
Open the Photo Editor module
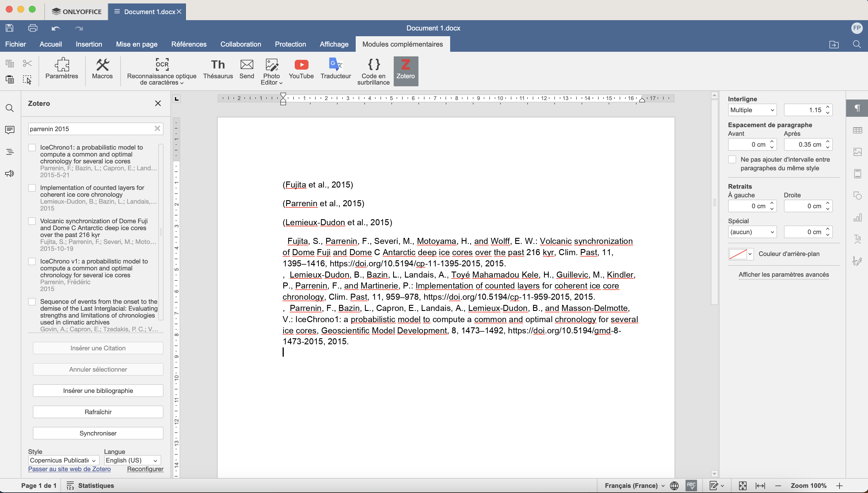tap(271, 71)
